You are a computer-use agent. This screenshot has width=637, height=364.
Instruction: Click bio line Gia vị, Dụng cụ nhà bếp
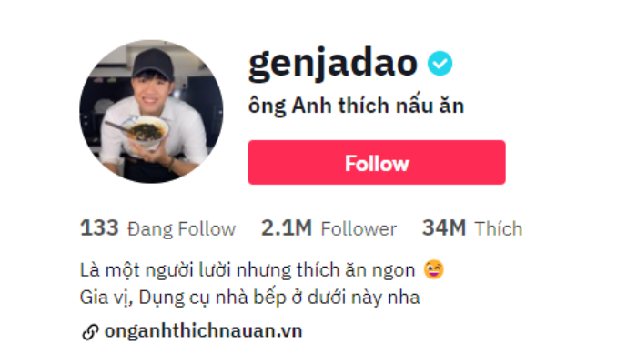[250, 298]
